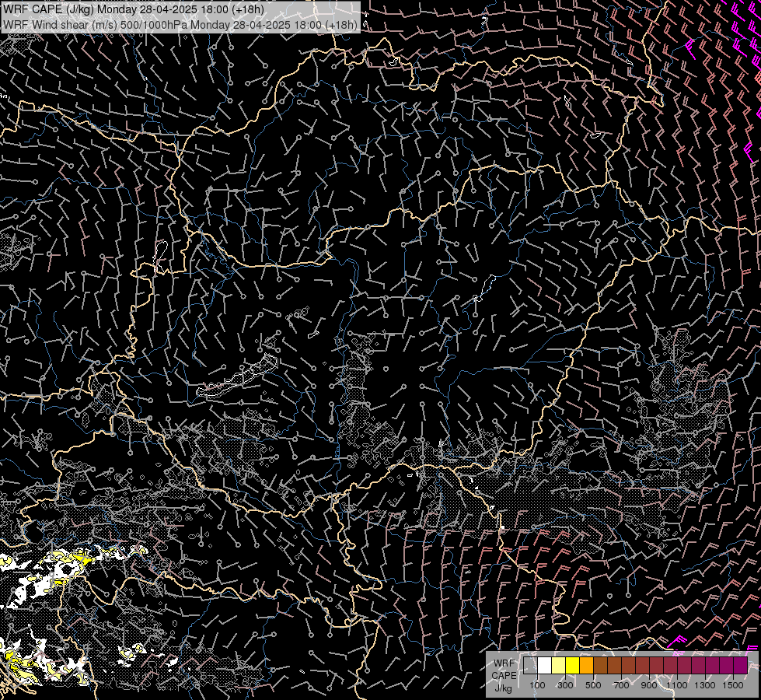Click the legend label 700
The width and height of the screenshot is (761, 700).
coord(621,685)
